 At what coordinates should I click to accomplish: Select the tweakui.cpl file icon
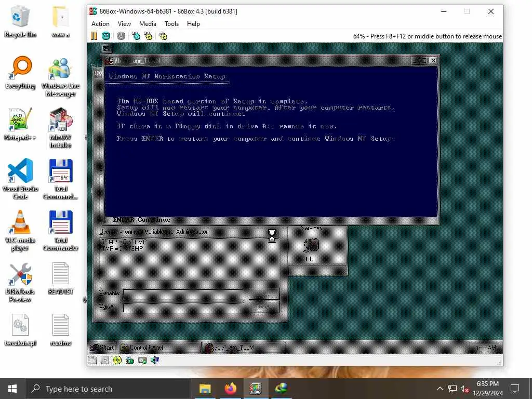click(20, 330)
